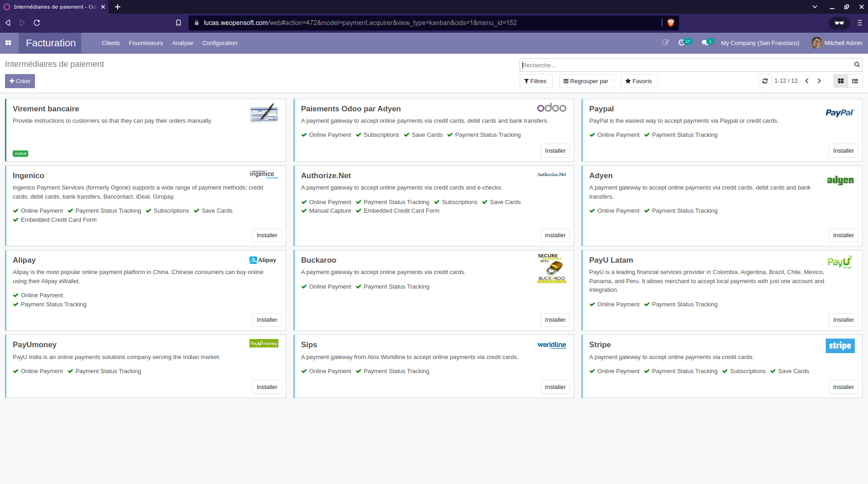Go back with browser back arrow
The image size is (868, 484).
8,23
